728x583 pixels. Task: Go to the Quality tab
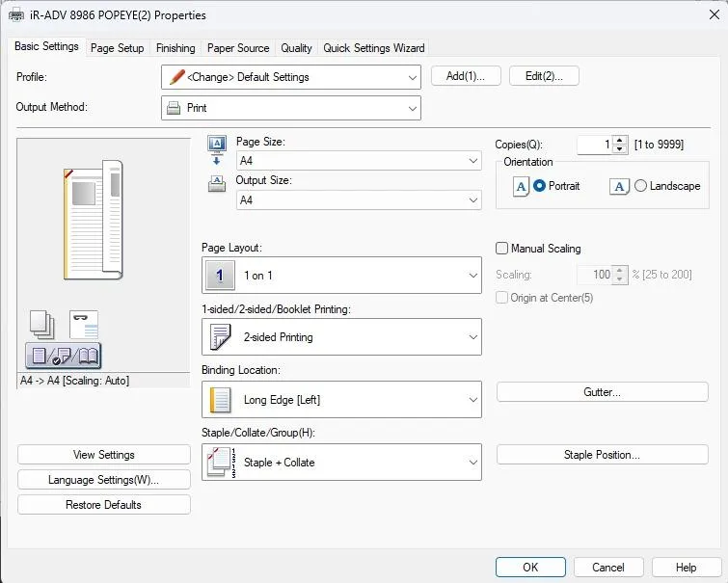tap(296, 48)
